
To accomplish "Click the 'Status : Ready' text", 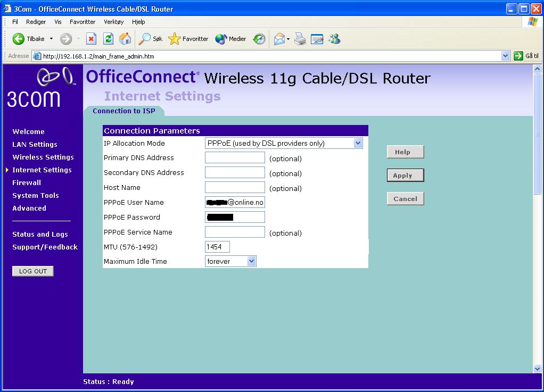I will (109, 381).
